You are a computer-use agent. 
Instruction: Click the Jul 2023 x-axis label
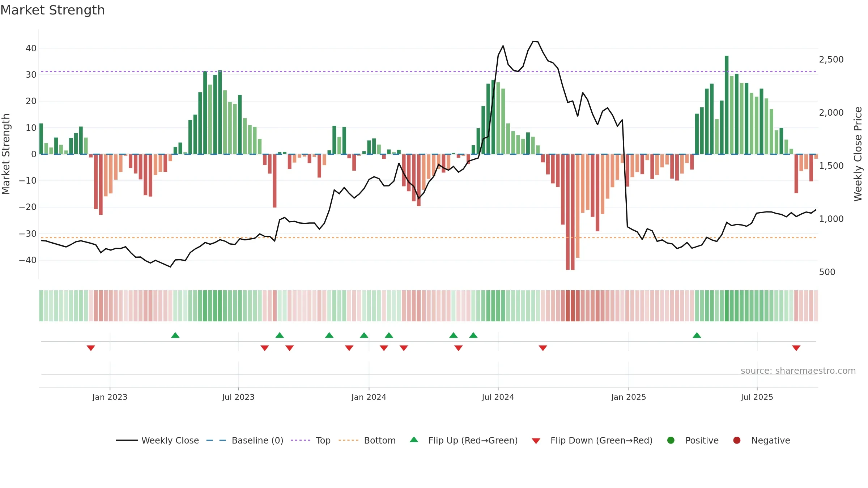tap(238, 397)
